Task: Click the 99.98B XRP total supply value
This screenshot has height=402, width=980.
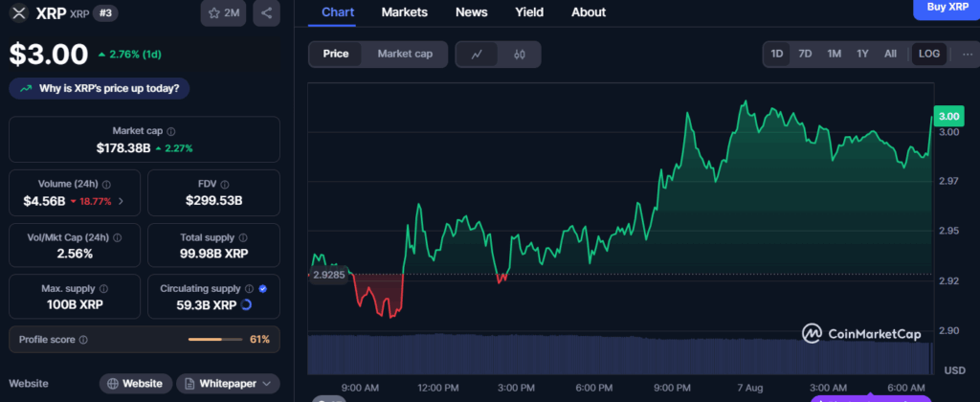Action: 213,254
